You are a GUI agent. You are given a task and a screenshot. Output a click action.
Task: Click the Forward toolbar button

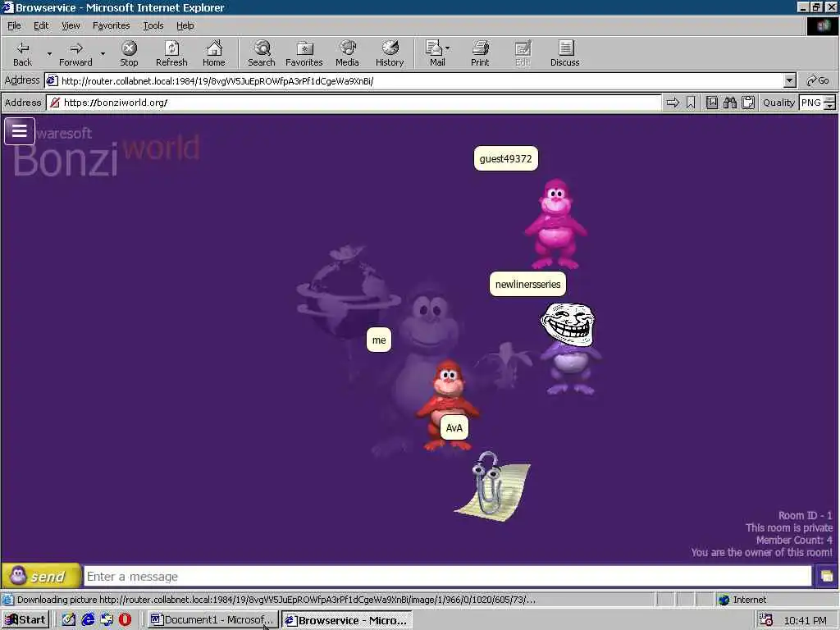coord(75,53)
